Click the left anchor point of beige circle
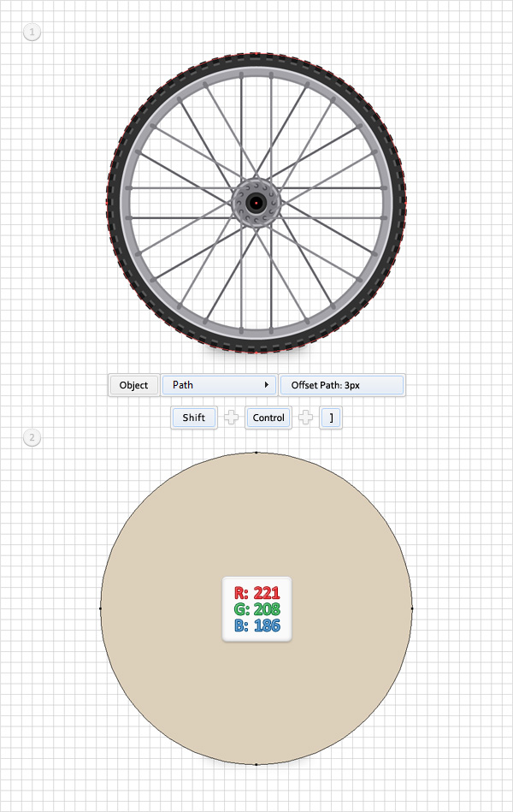Image resolution: width=513 pixels, height=812 pixels. [x=100, y=608]
